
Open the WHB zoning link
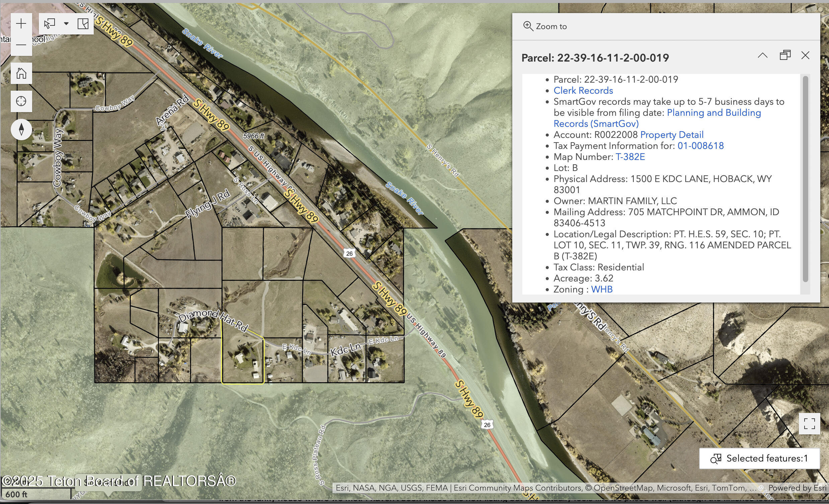602,289
